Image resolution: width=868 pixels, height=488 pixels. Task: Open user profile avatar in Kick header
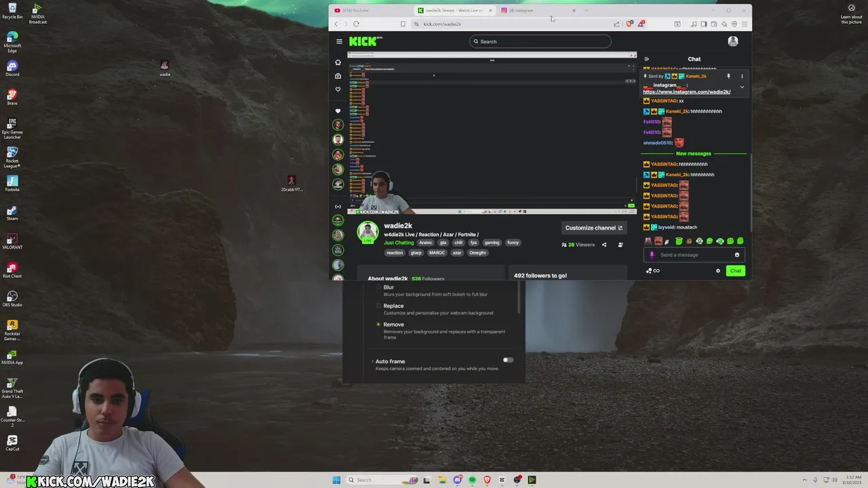(733, 41)
